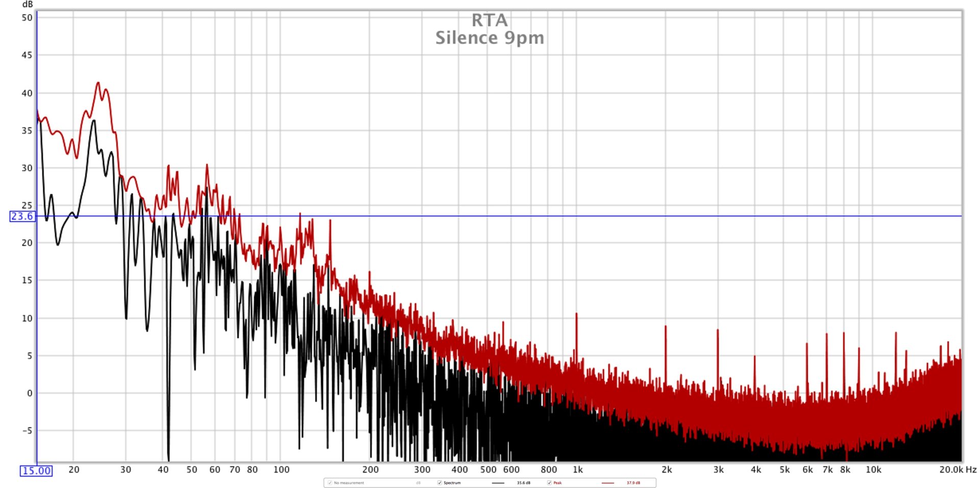Click the 45 tick on the dB axis

(x=27, y=55)
